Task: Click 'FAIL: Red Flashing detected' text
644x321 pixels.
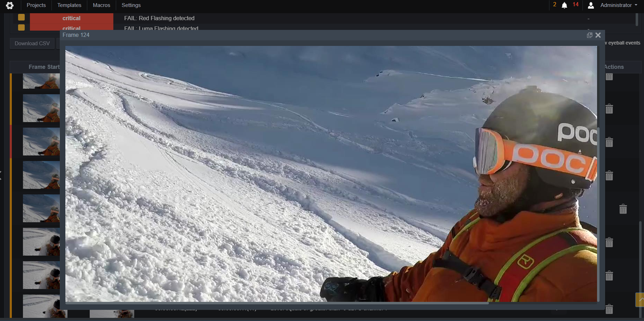Action: 159,18
